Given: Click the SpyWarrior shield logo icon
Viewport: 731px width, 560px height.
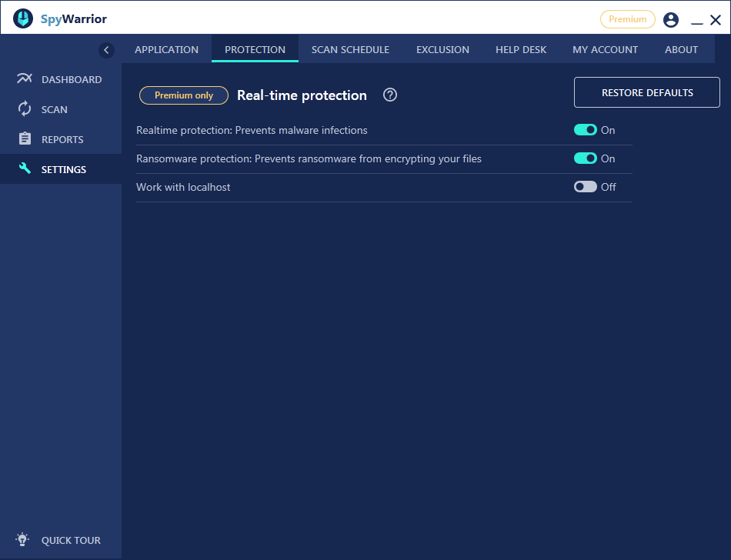Looking at the screenshot, I should (23, 19).
